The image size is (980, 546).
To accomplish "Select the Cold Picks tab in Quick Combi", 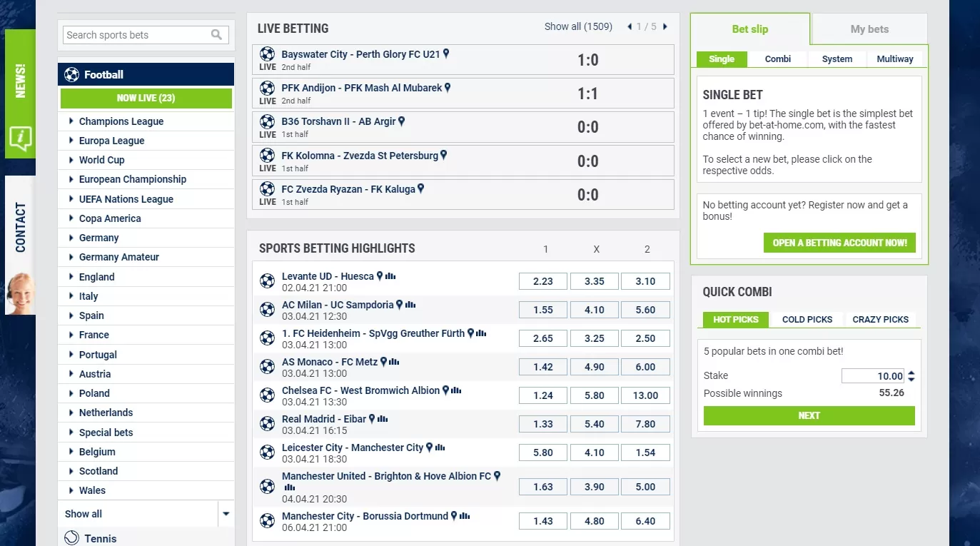I will point(807,319).
